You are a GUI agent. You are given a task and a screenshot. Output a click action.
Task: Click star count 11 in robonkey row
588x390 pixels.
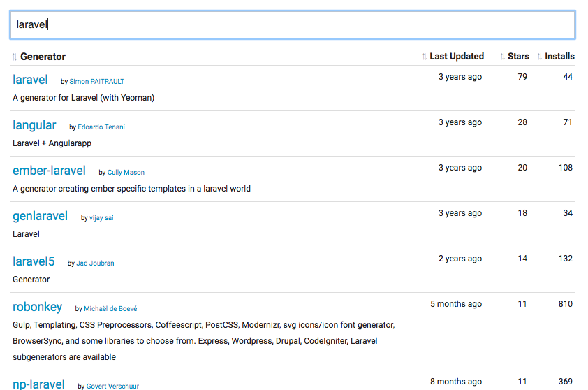coord(522,303)
